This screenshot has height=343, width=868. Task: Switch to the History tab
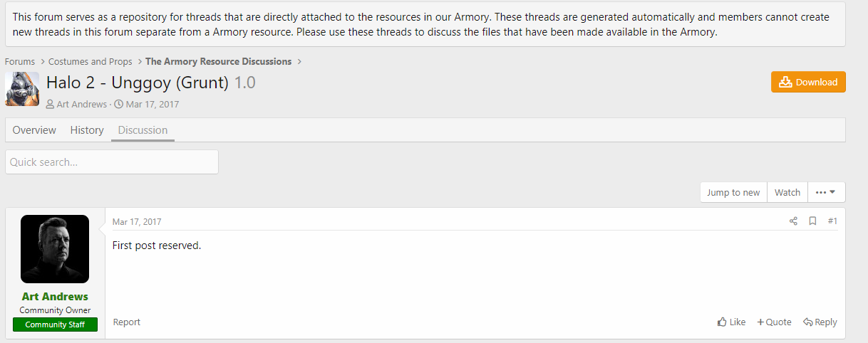click(x=87, y=130)
